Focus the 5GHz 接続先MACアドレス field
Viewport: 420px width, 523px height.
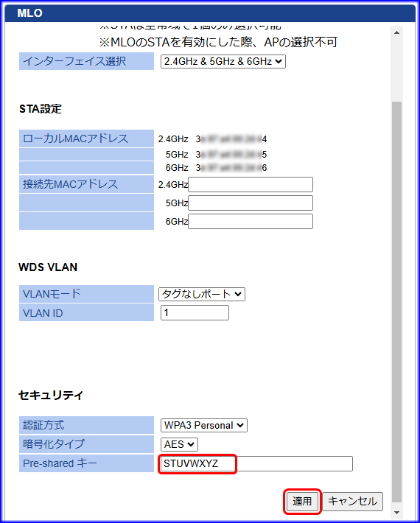pos(251,203)
